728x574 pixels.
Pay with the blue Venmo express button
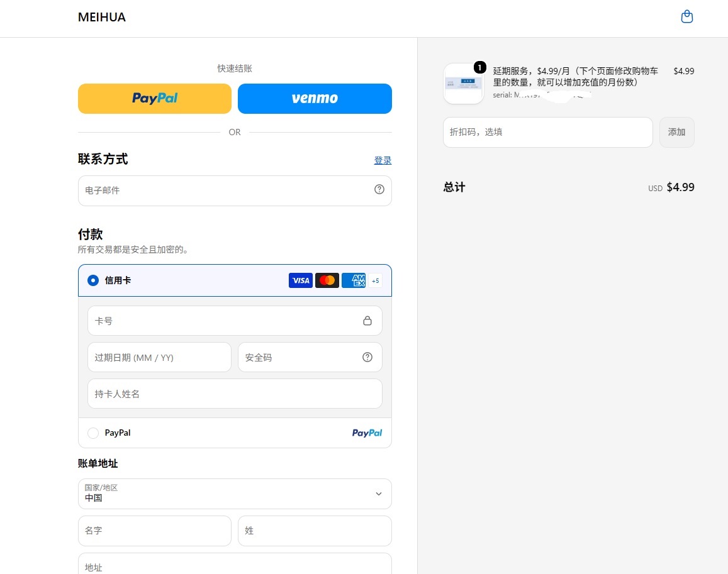coord(315,98)
